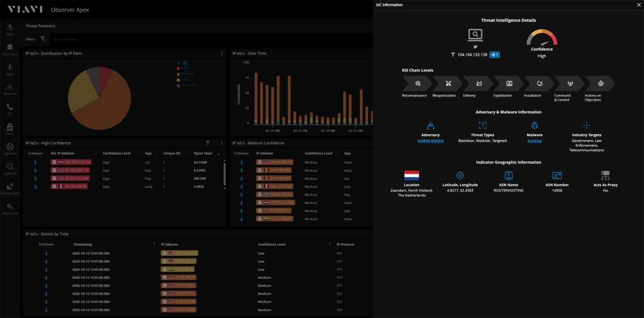Click the Filters funnel icon in Threat Forensics

43,39
